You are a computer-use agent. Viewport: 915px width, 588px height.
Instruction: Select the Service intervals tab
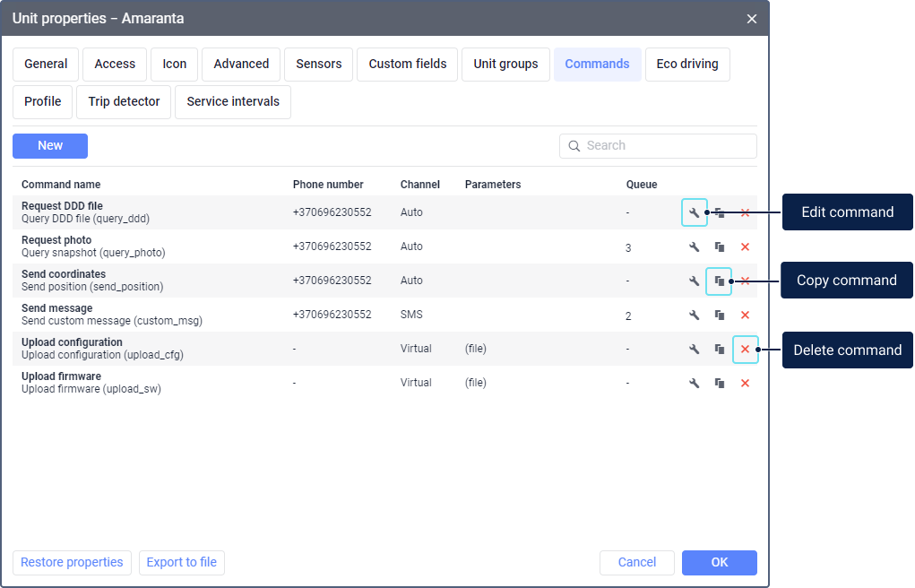[233, 102]
